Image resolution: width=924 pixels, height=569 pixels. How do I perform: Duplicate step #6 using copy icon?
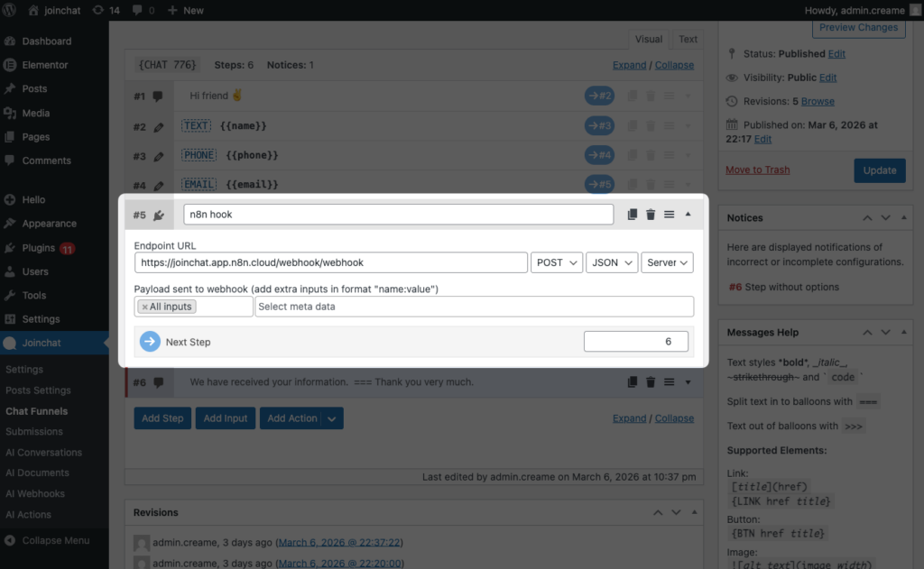(x=632, y=382)
